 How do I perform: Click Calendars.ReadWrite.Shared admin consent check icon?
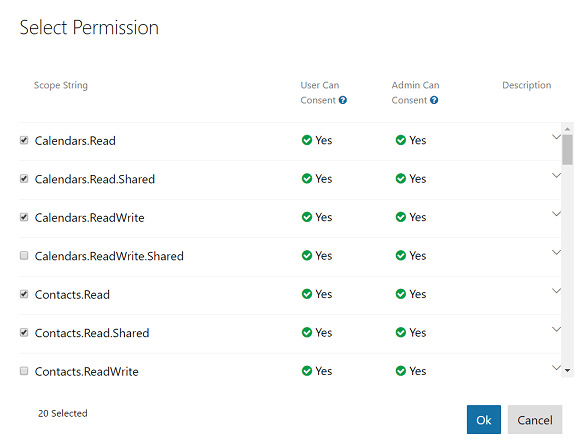401,255
